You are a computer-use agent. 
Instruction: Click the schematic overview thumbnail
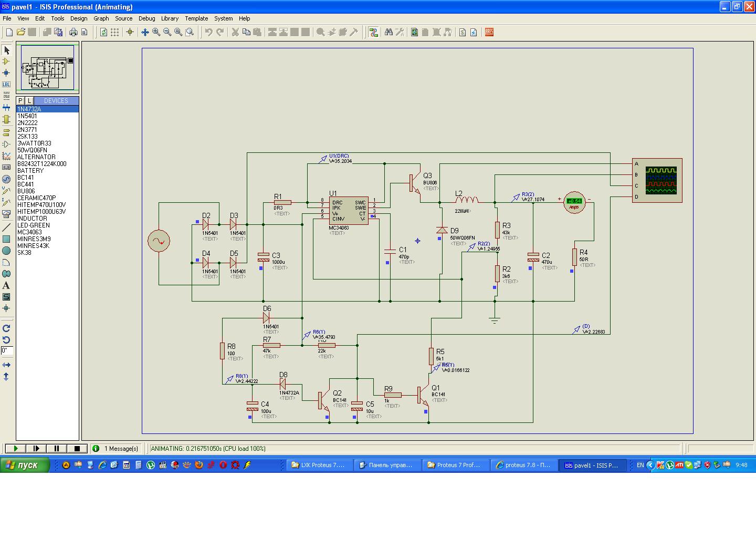[47, 67]
